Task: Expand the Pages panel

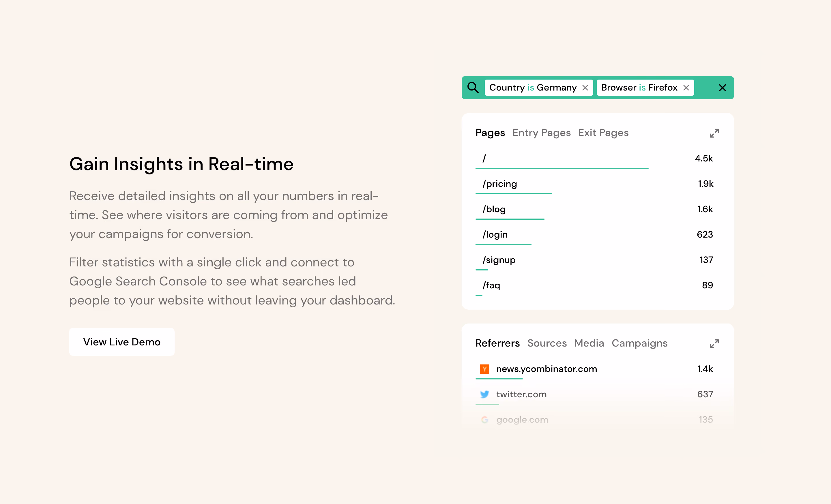Action: point(714,133)
